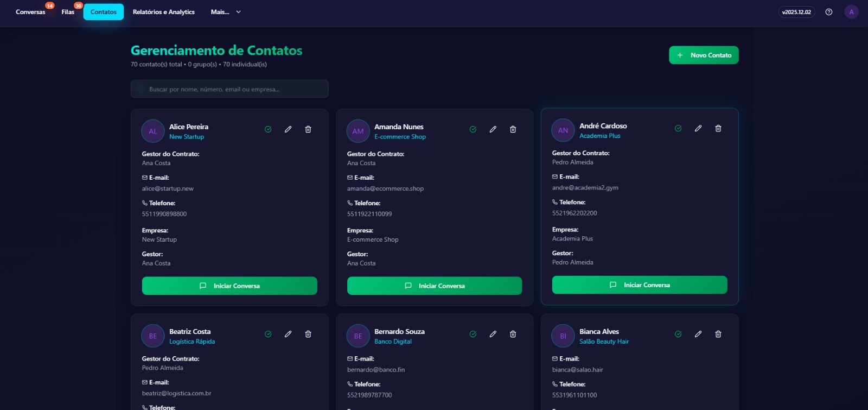Click New Startup company link under Alice
Screen dimensions: 868x410
187,137
